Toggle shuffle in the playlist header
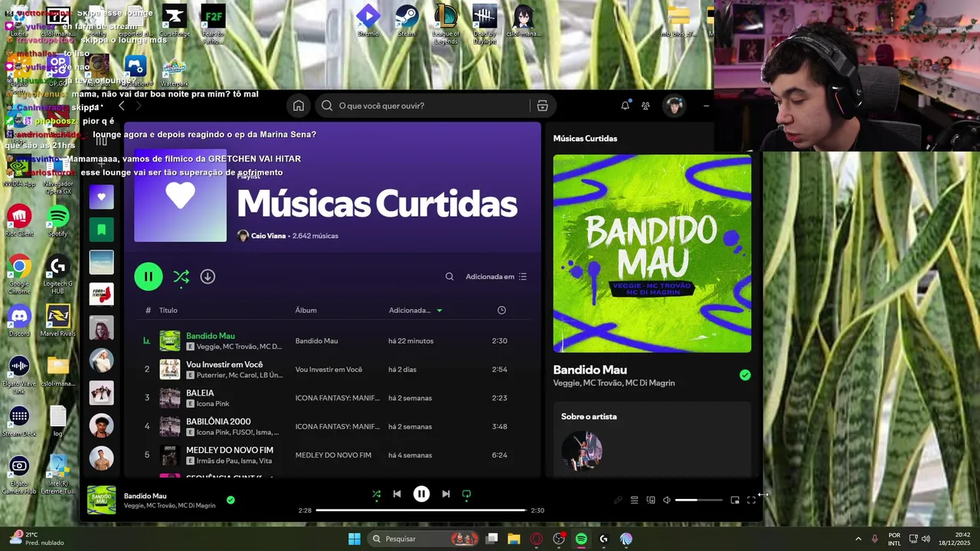980x551 pixels. click(x=181, y=276)
